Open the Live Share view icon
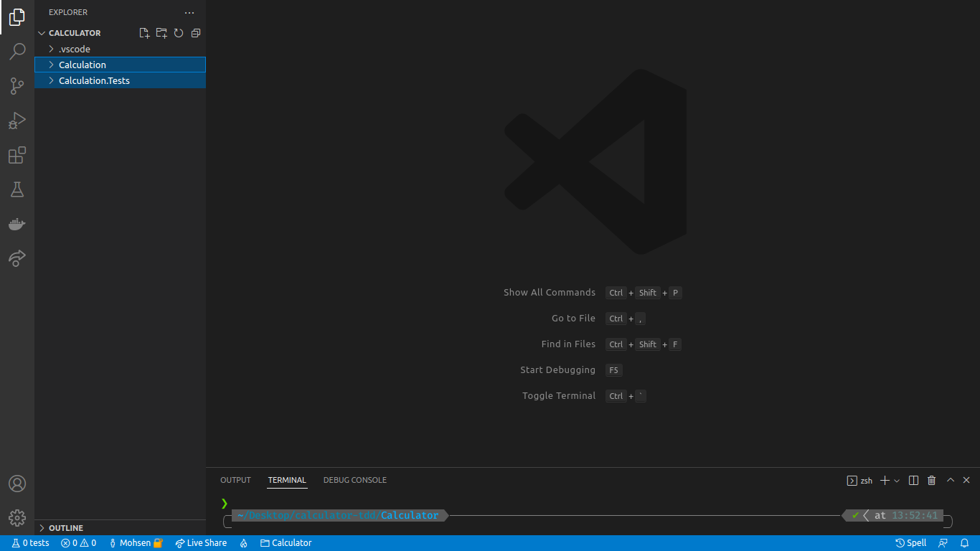 click(17, 258)
